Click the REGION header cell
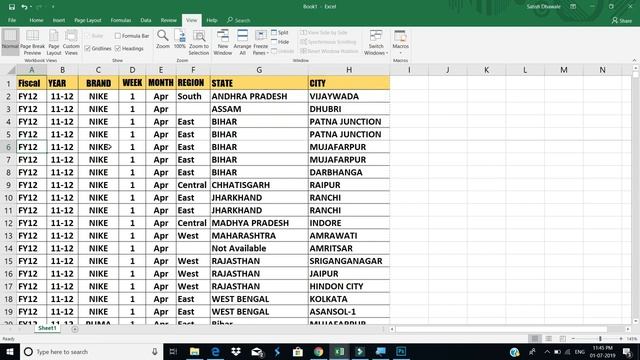 [193, 83]
